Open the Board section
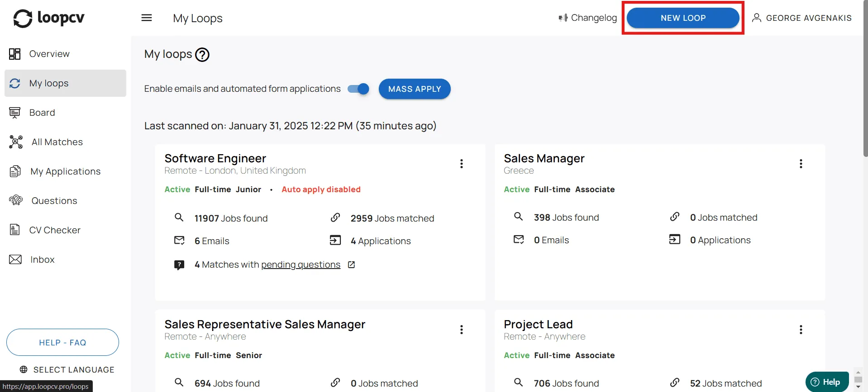This screenshot has width=868, height=392. click(x=65, y=113)
